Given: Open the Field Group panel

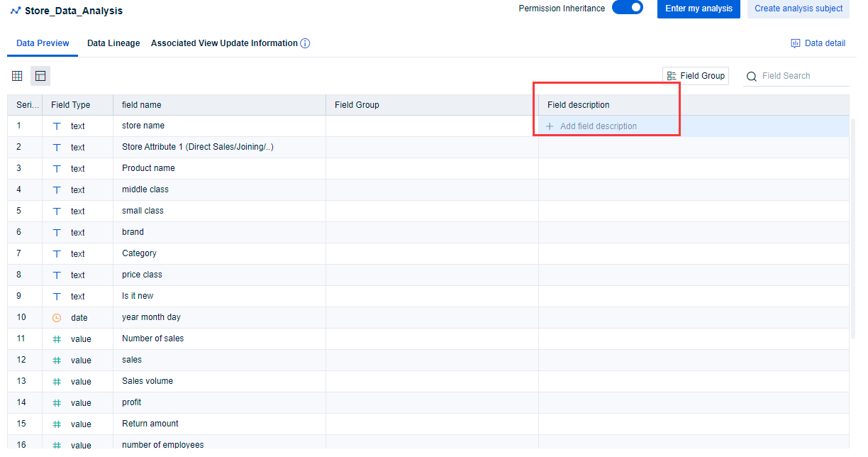Looking at the screenshot, I should pyautogui.click(x=695, y=75).
